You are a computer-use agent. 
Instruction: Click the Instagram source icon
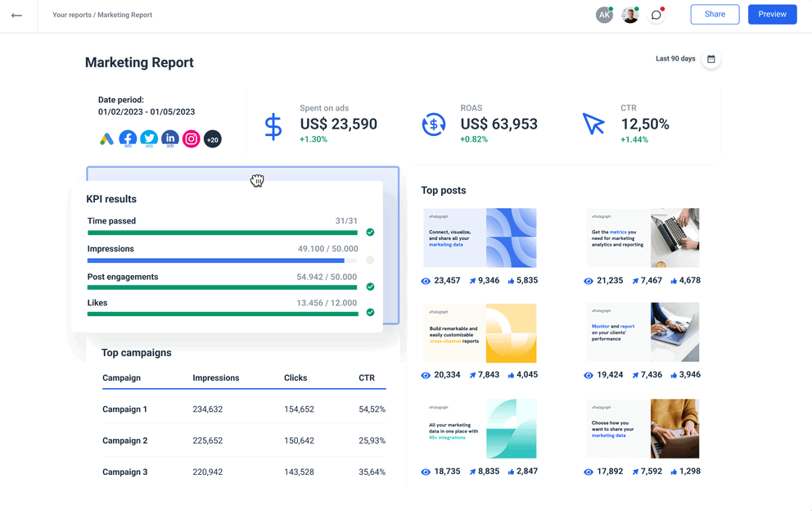point(191,139)
